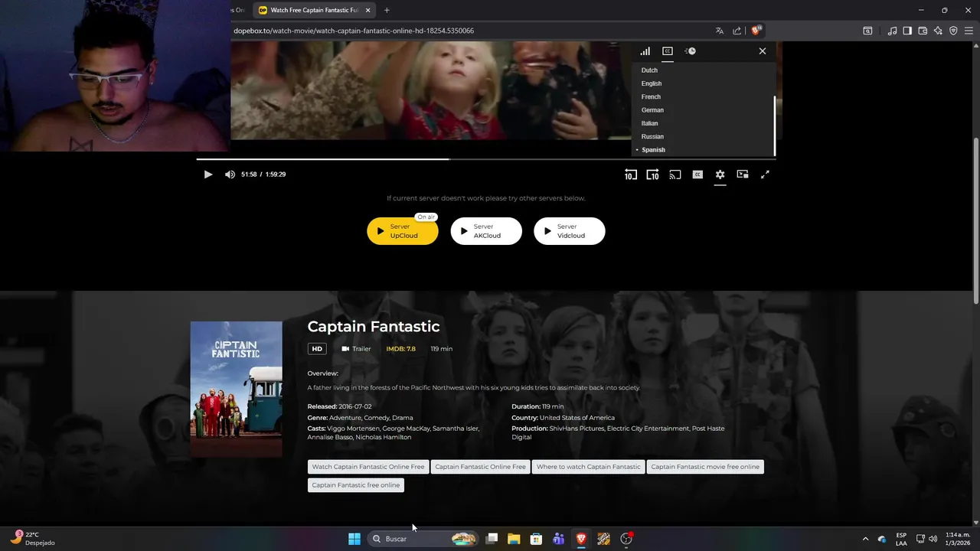Share this page from the address bar
Viewport: 980px width, 551px height.
737,31
